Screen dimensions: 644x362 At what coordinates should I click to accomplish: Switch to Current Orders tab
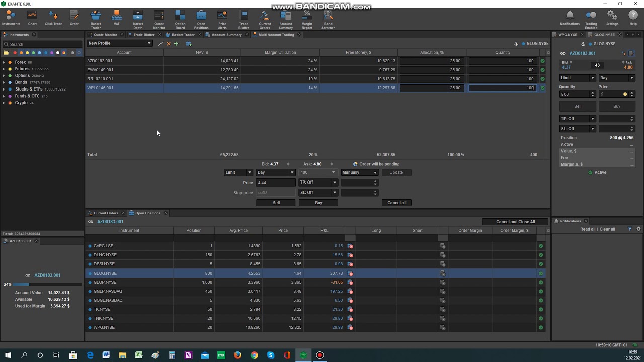[x=106, y=213]
